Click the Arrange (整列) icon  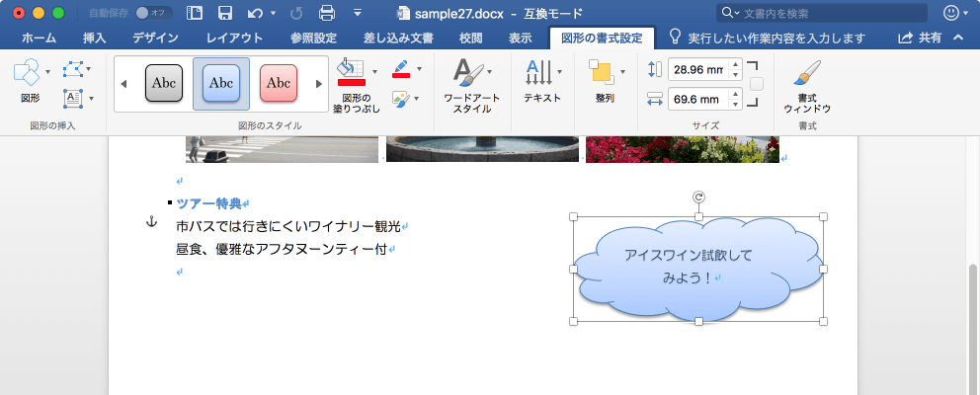click(602, 72)
